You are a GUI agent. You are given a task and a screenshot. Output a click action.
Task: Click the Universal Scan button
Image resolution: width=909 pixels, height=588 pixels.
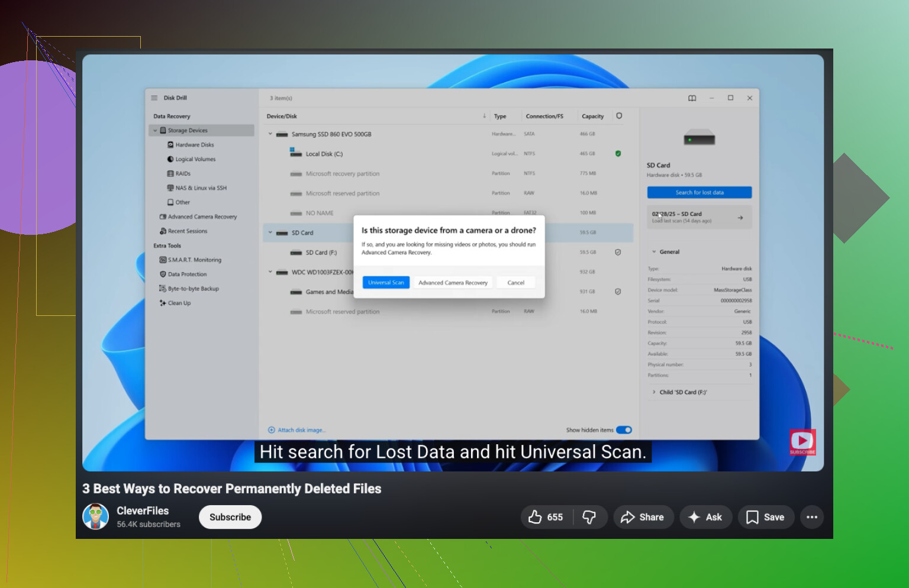386,283
